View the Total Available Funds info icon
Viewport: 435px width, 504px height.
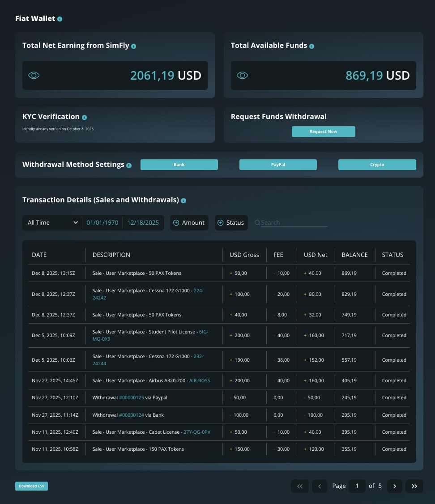[x=312, y=45]
